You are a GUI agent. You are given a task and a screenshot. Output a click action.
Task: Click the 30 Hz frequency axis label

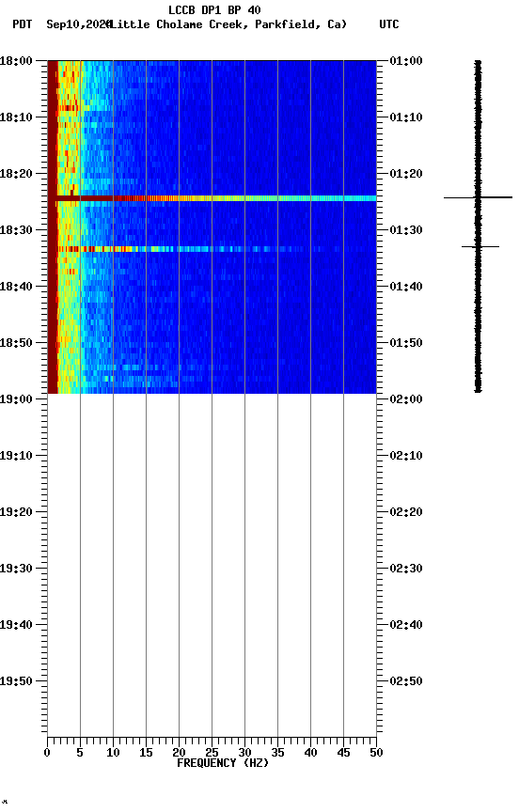point(244,753)
